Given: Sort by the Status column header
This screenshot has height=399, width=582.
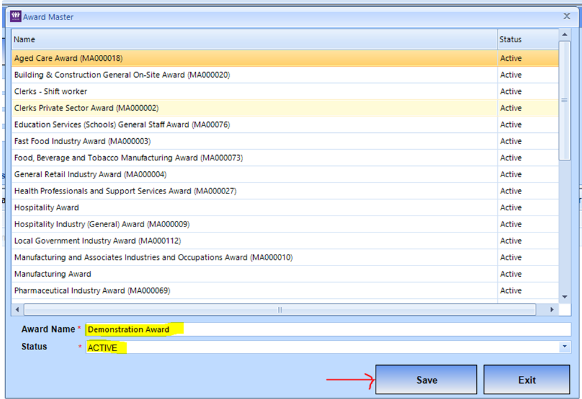Looking at the screenshot, I should [528, 39].
